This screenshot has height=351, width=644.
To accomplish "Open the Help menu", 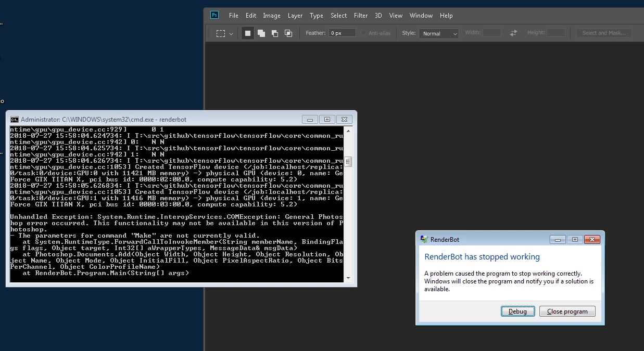I will point(446,16).
